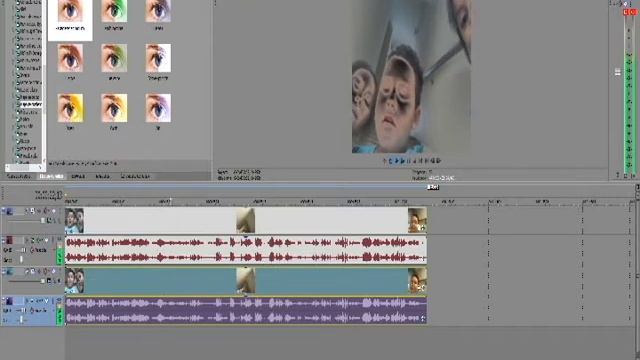Choose the purple-tinted eye preset in top row
This screenshot has width=640, height=360.
point(158,11)
